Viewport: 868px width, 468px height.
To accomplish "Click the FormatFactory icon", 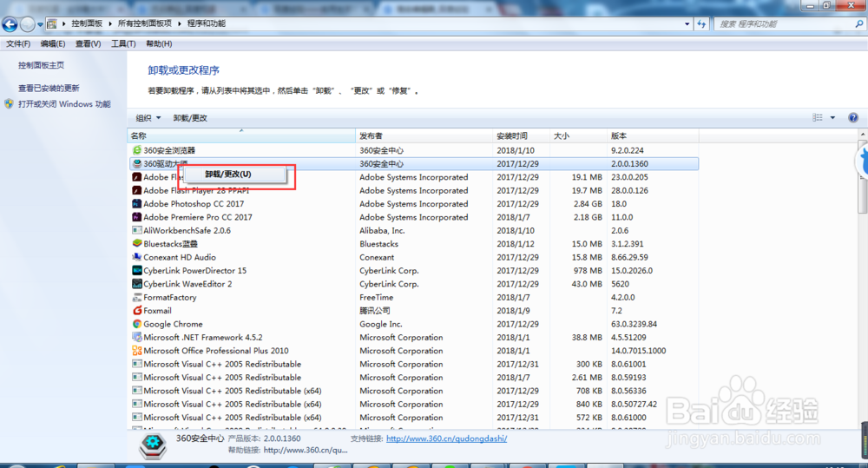I will coord(137,298).
